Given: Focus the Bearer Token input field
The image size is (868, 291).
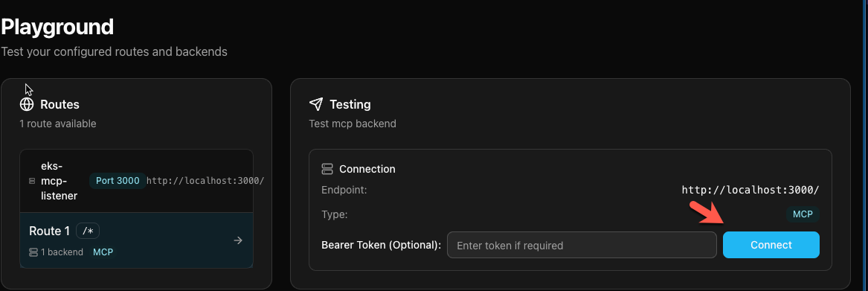Looking at the screenshot, I should (x=582, y=245).
